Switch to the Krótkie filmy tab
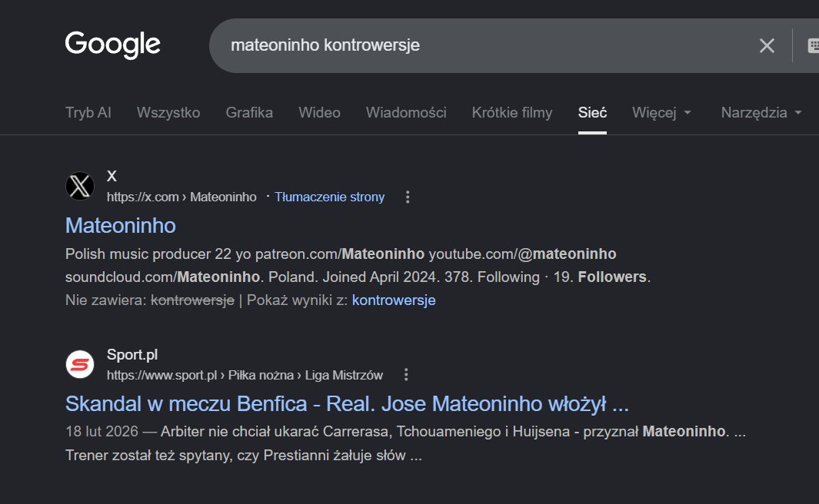 pyautogui.click(x=512, y=113)
